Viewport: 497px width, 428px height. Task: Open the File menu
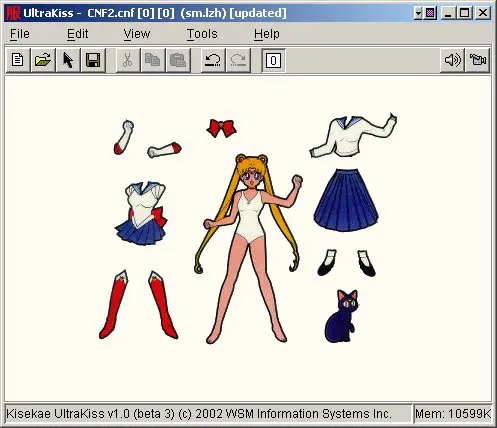coord(20,34)
